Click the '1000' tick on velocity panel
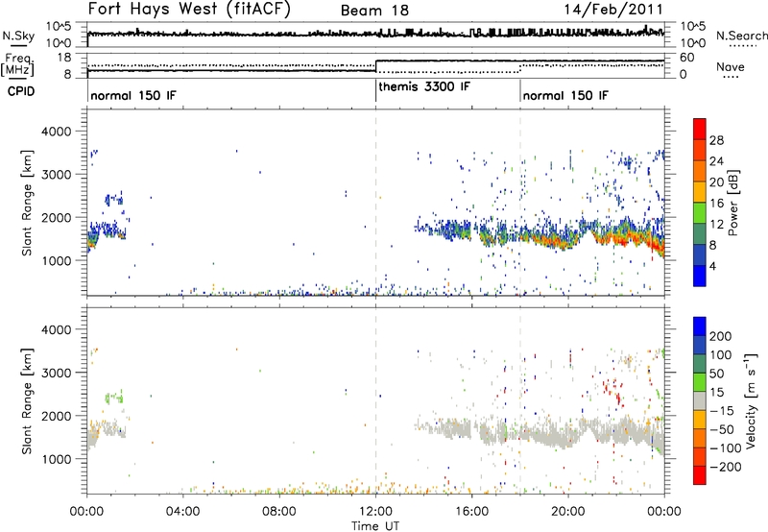This screenshot has width=768, height=532. [57, 459]
